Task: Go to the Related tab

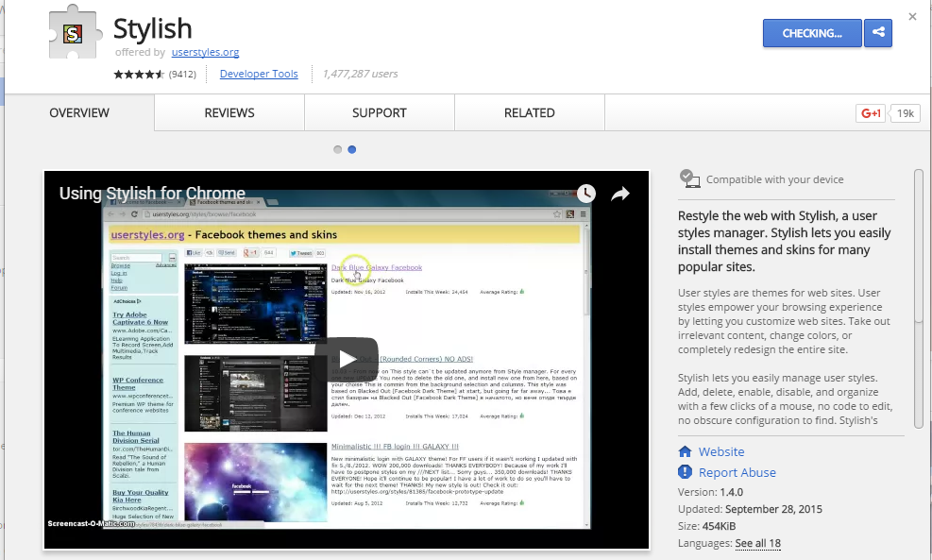Action: click(x=529, y=113)
